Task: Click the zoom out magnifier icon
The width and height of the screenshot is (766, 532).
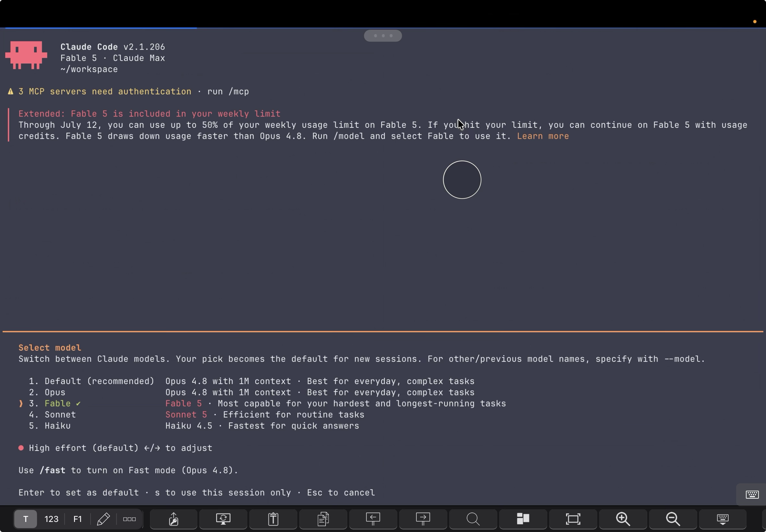Action: [x=673, y=519]
